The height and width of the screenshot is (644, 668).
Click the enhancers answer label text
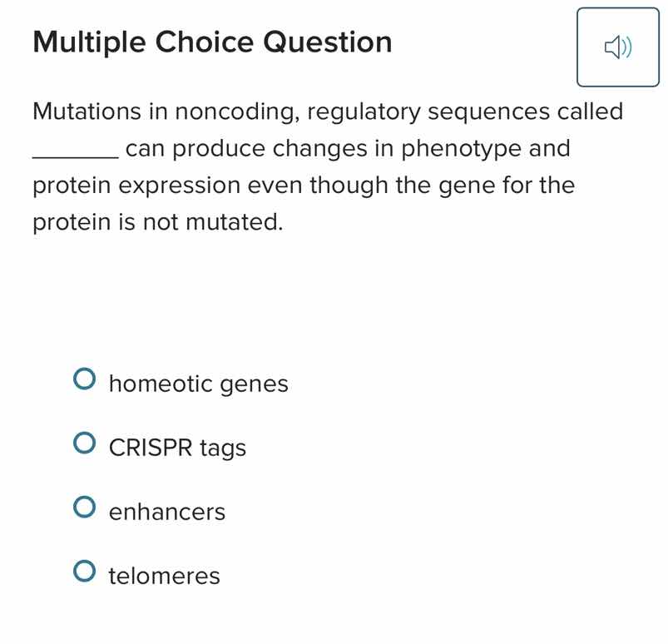(x=167, y=512)
